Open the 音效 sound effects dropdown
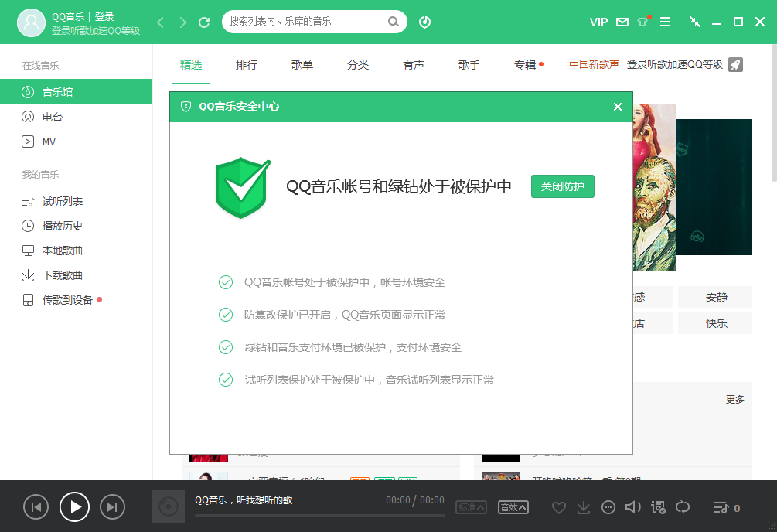Viewport: 777px width, 532px height. tap(513, 507)
